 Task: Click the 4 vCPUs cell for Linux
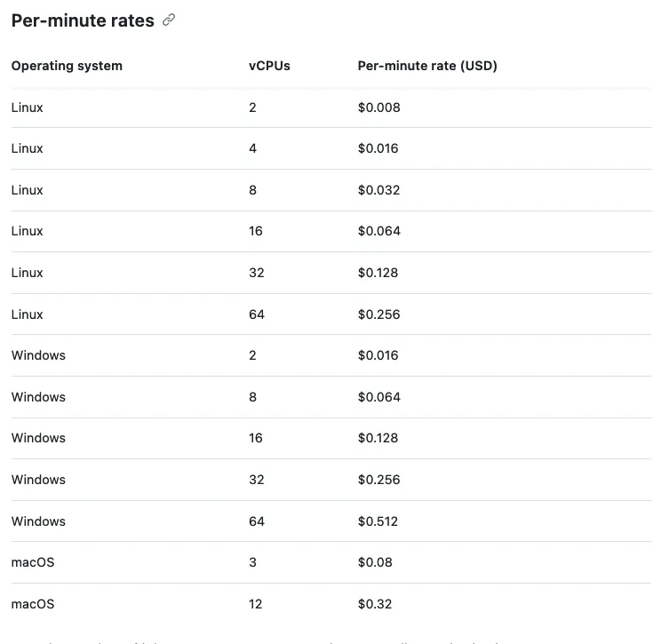(x=253, y=148)
